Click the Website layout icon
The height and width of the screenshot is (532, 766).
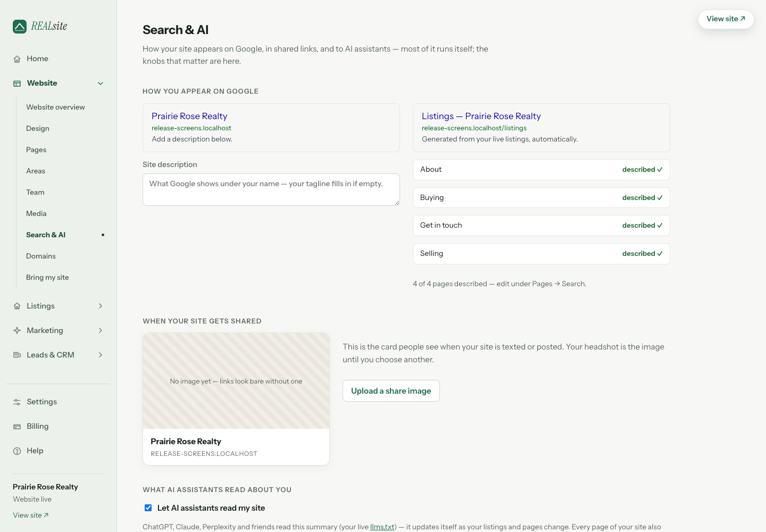tap(17, 84)
